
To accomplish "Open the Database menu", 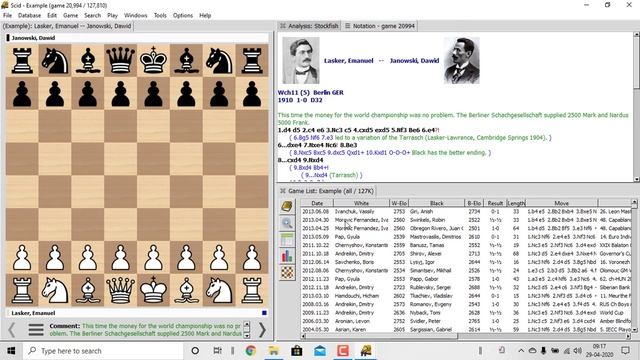I will pyautogui.click(x=29, y=16).
